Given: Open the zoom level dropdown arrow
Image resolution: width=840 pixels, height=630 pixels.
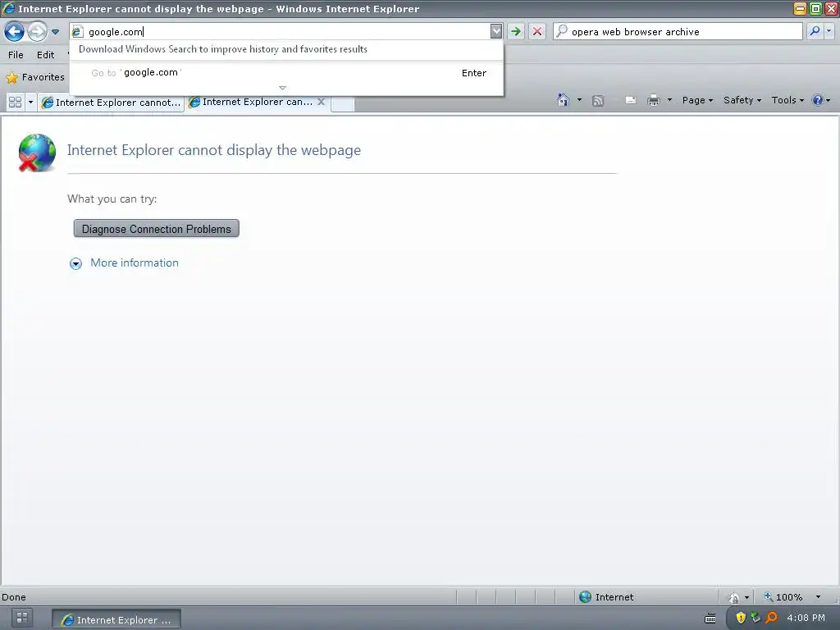Looking at the screenshot, I should pyautogui.click(x=818, y=597).
